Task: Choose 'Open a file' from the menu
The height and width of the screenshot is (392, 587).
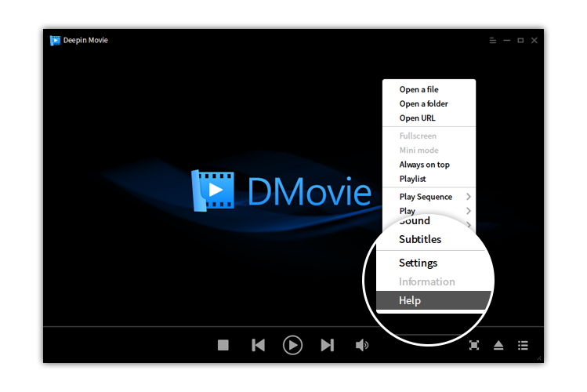Action: 429,89
